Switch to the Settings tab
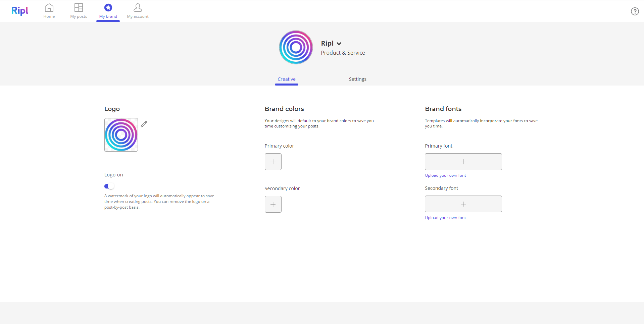Image resolution: width=644 pixels, height=324 pixels. pos(357,79)
